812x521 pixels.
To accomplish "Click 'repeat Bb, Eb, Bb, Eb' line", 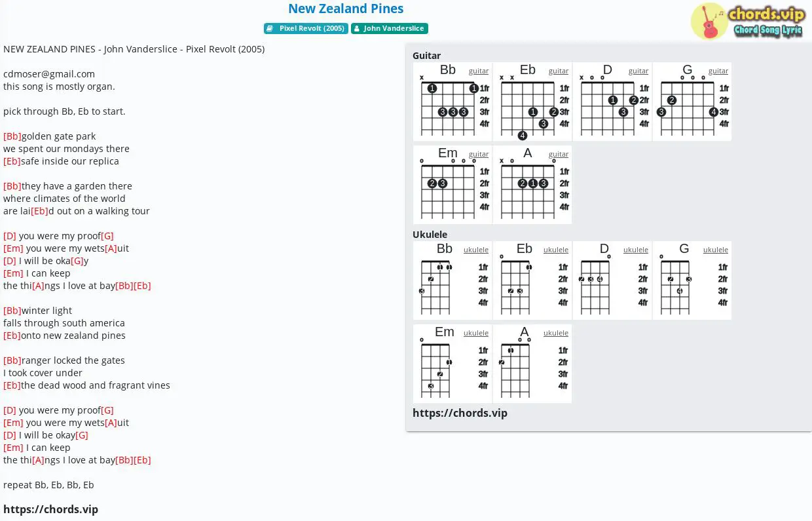I will pos(48,485).
